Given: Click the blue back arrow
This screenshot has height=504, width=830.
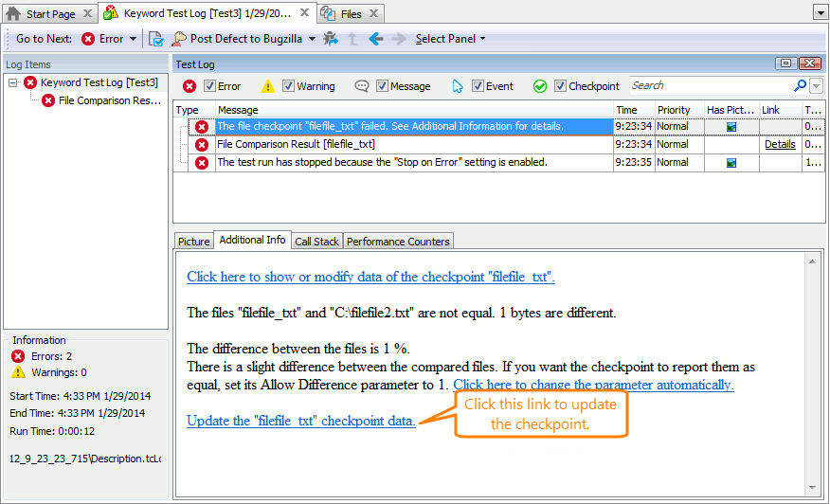Looking at the screenshot, I should 376,39.
